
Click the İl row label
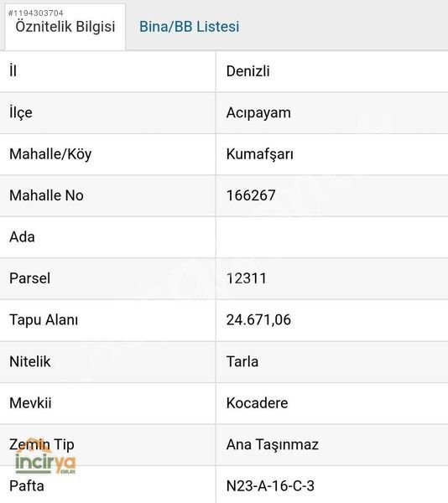(13, 71)
